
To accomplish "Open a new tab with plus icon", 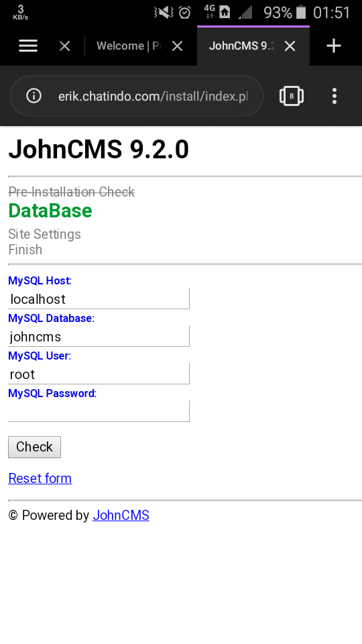I will click(x=334, y=46).
